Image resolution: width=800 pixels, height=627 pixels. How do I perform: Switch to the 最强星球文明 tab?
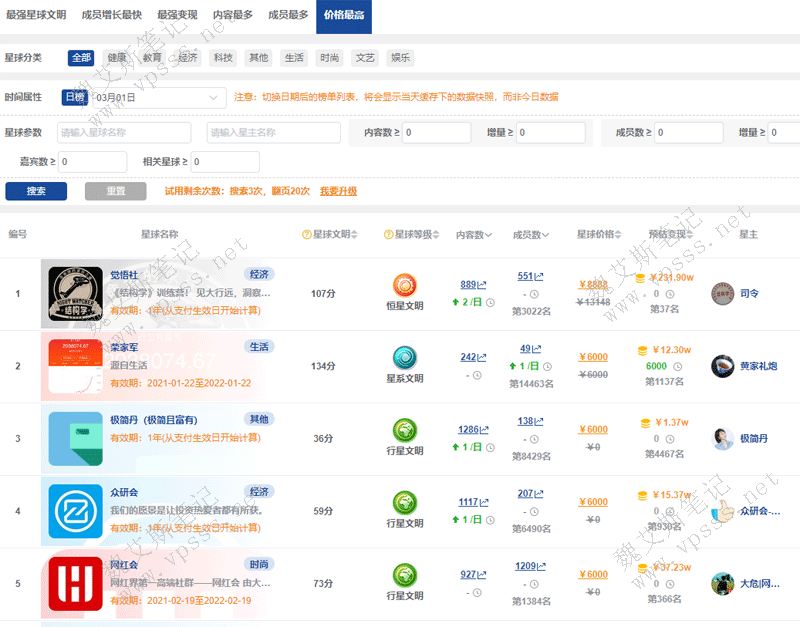[36, 15]
